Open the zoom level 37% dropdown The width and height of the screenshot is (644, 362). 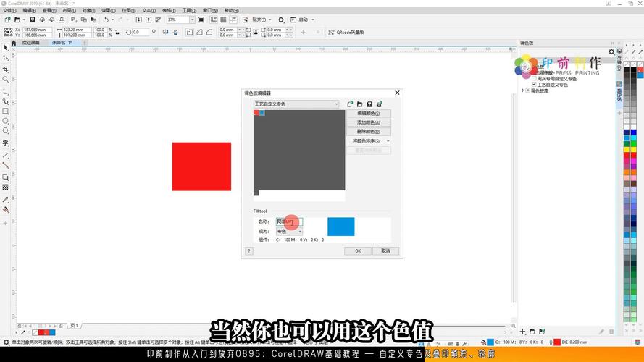tap(192, 20)
